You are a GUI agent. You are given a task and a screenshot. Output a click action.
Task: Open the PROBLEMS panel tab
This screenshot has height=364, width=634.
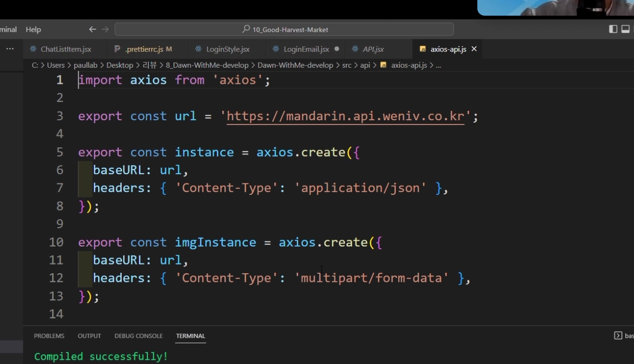click(x=49, y=336)
